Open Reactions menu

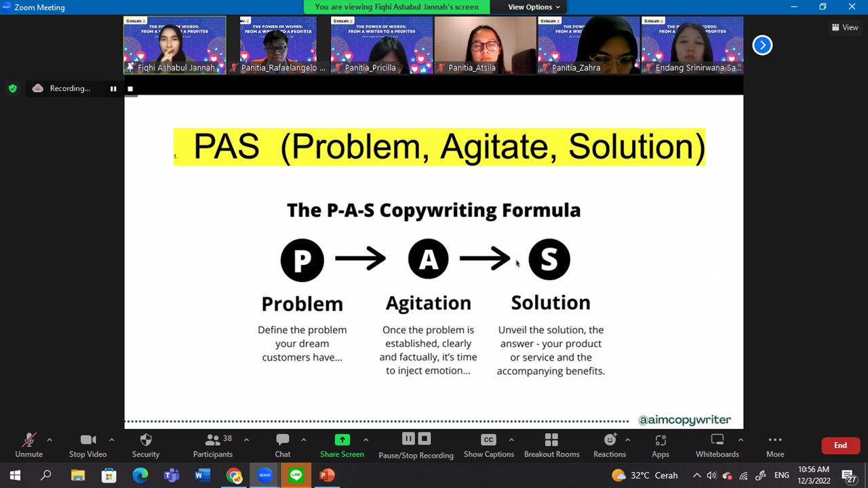pos(609,445)
